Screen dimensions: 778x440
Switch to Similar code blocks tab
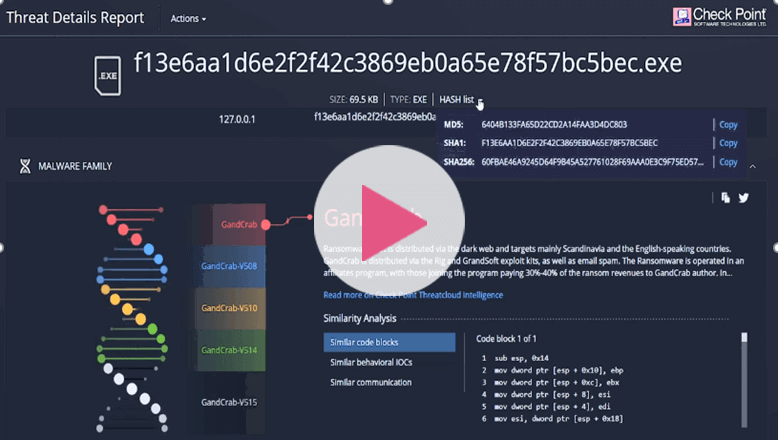(x=389, y=342)
